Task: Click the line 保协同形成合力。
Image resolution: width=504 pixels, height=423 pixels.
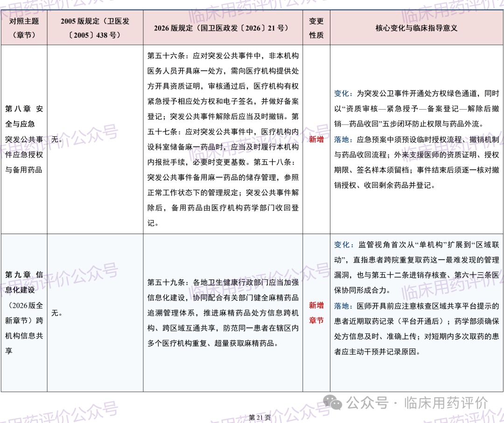Action: (362, 291)
